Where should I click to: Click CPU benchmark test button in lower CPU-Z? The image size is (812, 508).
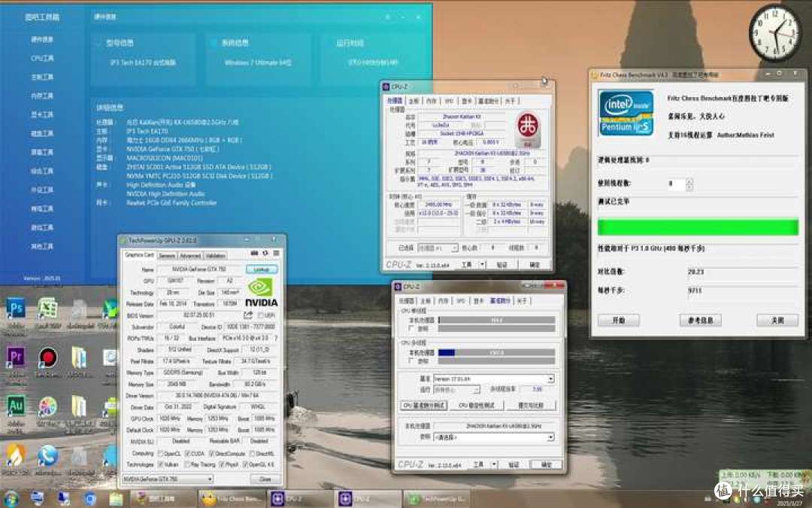(423, 406)
